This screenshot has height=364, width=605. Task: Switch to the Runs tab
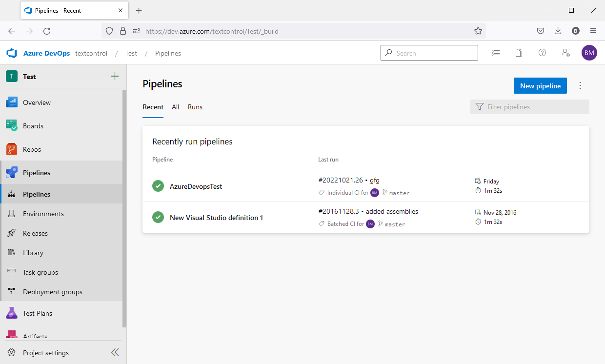[x=195, y=107]
